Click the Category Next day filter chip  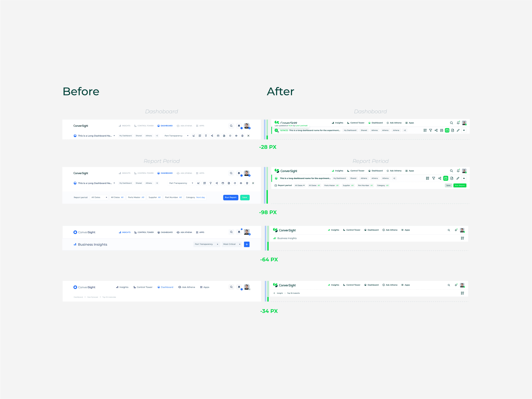point(195,198)
